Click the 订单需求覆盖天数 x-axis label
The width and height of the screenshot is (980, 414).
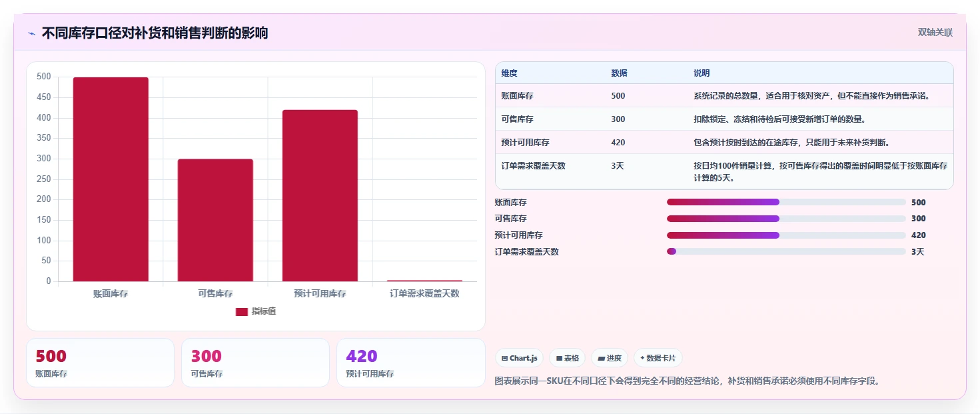[424, 293]
